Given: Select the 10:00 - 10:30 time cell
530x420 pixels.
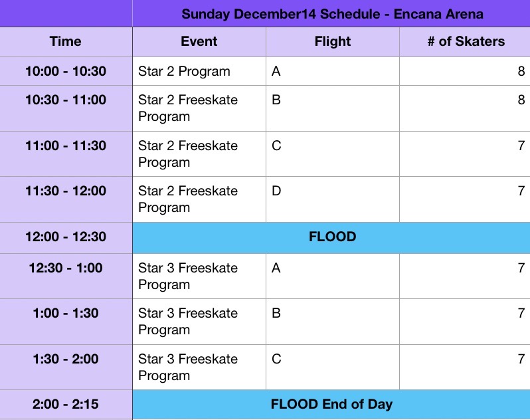Looking at the screenshot, I should pos(66,71).
